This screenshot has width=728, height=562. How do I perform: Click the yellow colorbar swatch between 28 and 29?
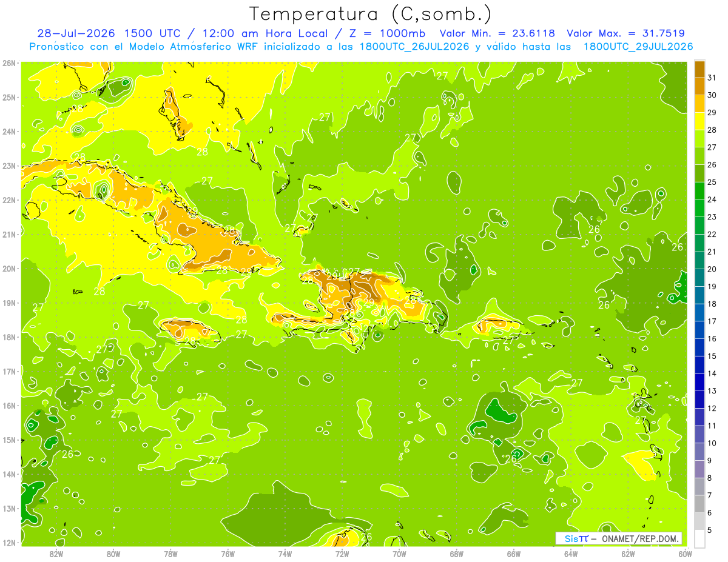[699, 121]
